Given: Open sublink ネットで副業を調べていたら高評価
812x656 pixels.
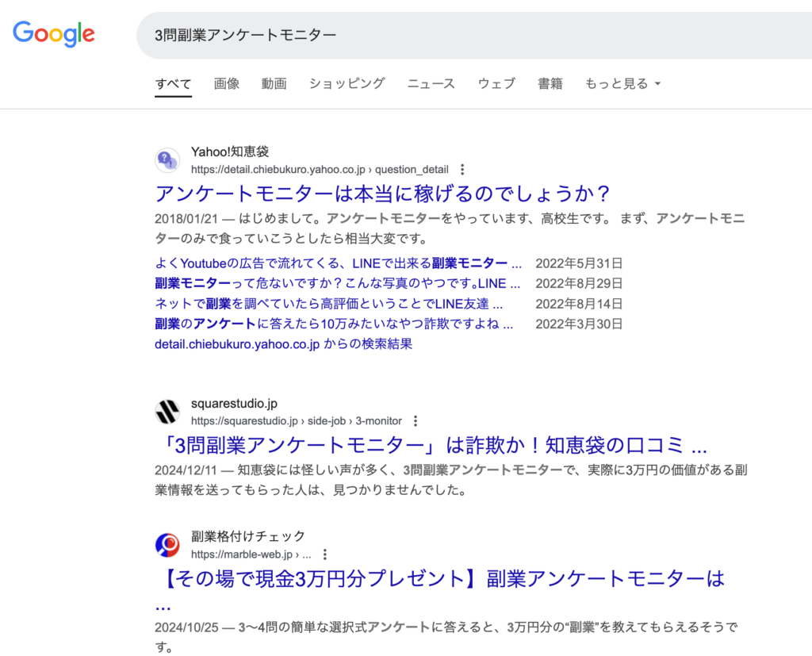Looking at the screenshot, I should [x=329, y=304].
